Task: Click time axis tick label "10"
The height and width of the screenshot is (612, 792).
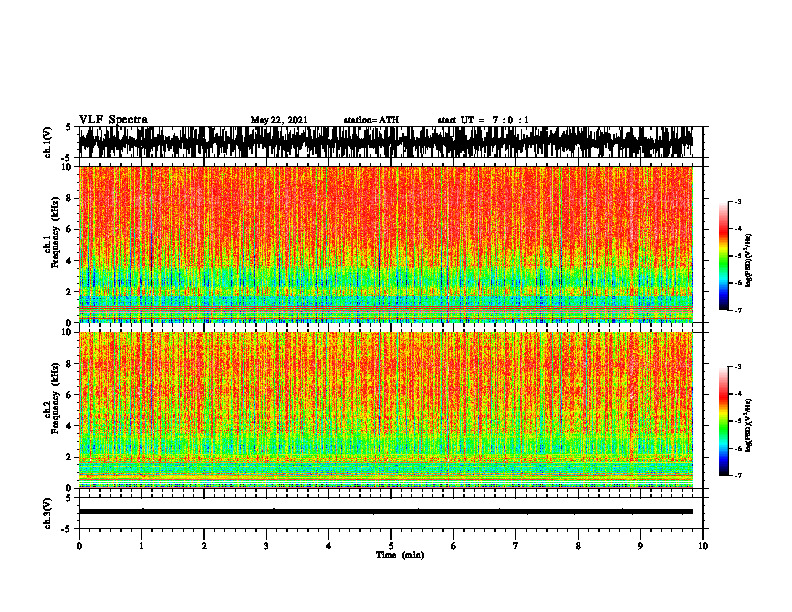Action: tap(703, 546)
